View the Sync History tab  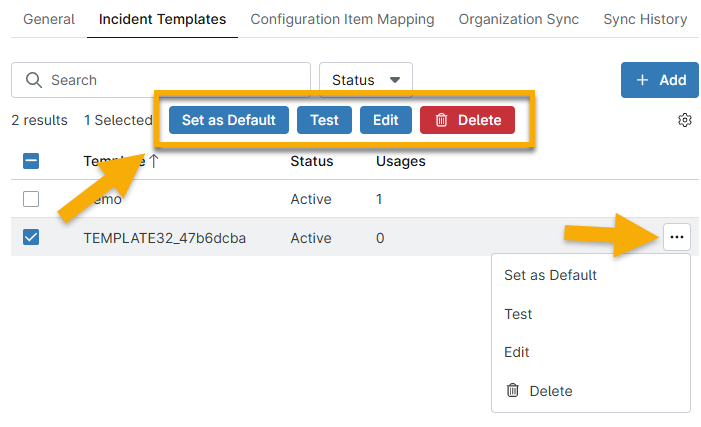[x=645, y=19]
